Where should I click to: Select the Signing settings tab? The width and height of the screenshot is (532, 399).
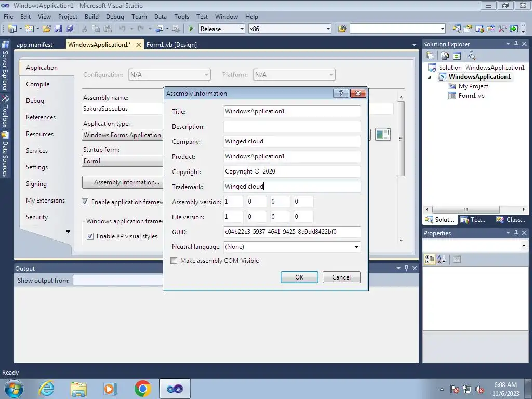point(36,184)
